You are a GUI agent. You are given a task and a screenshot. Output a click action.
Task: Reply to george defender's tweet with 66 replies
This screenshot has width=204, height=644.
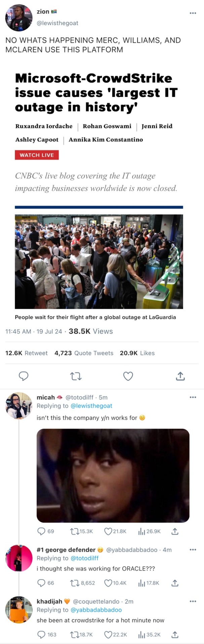41,583
